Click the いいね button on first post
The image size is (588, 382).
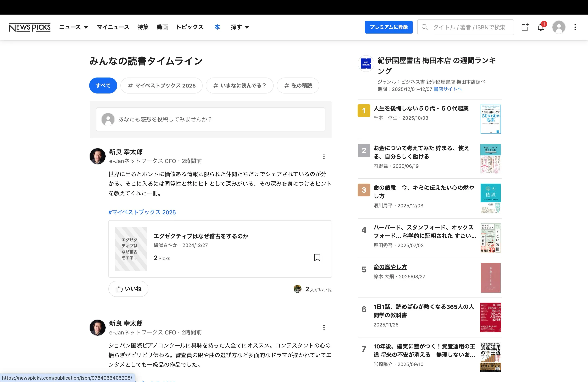(x=128, y=289)
